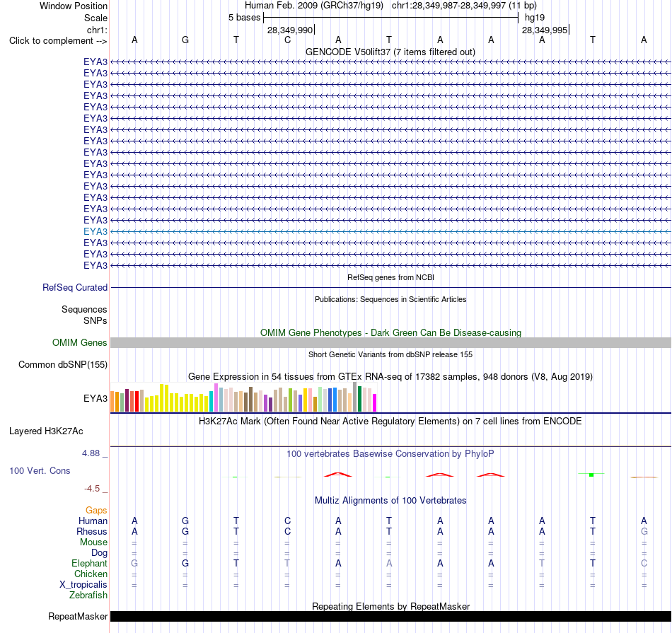Click the 'Rhesus' alignment row label
This screenshot has width=672, height=633.
pos(92,531)
